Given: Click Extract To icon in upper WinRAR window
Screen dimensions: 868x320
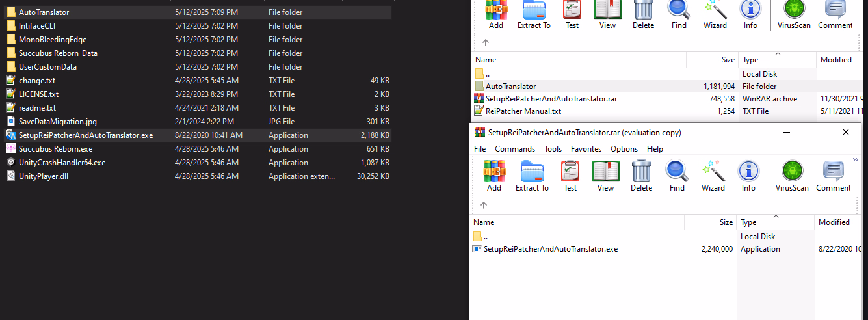Looking at the screenshot, I should [534, 14].
